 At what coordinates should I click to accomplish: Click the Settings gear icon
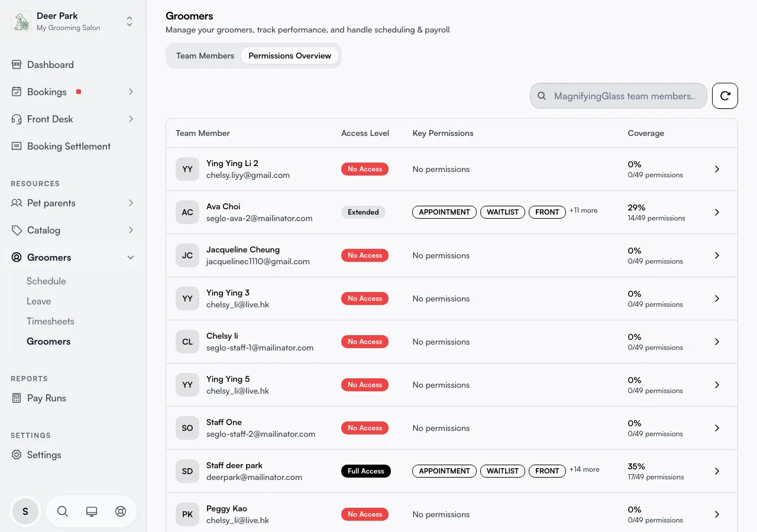[17, 455]
